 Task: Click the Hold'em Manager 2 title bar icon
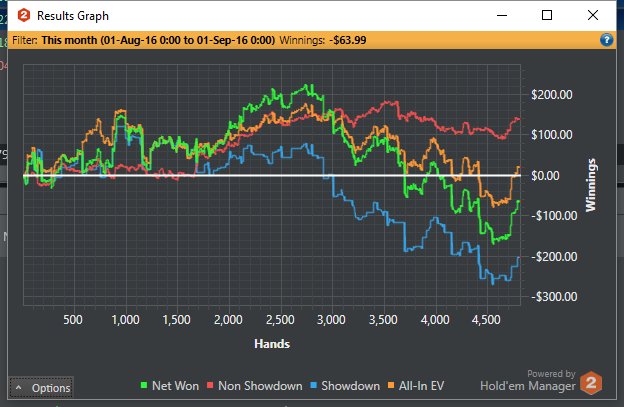(24, 16)
